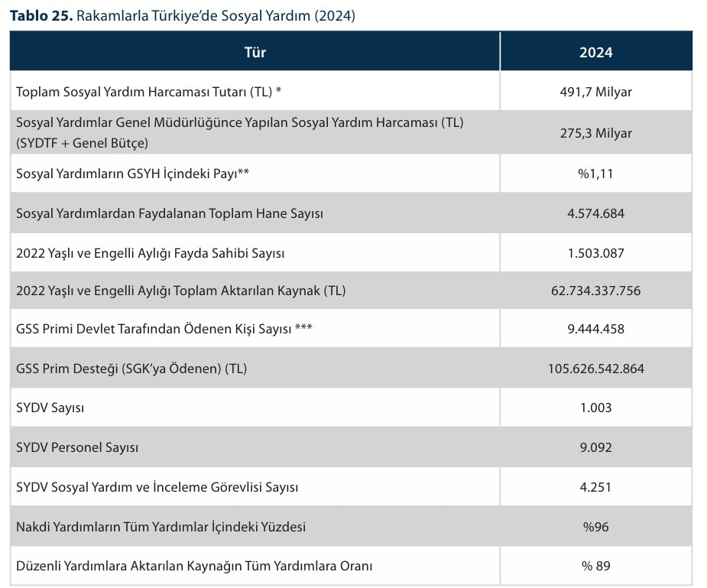Viewport: 707px width, 588px height.
Task: Select the '62.734.337.756' value cell
Action: coord(595,291)
